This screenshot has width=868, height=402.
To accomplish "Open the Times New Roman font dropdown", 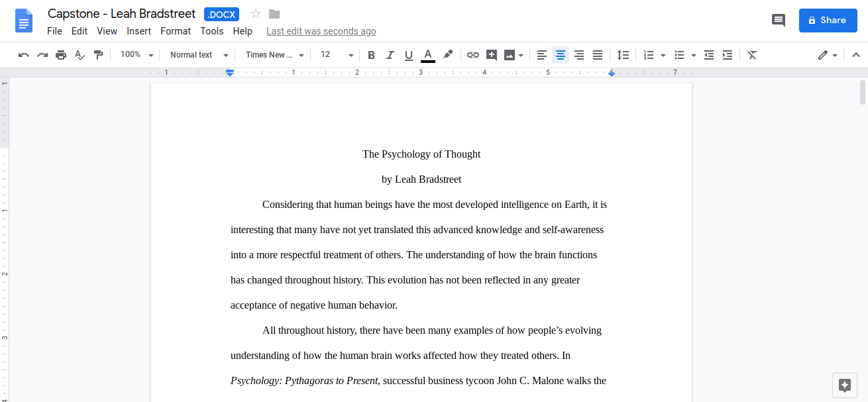I will [274, 55].
